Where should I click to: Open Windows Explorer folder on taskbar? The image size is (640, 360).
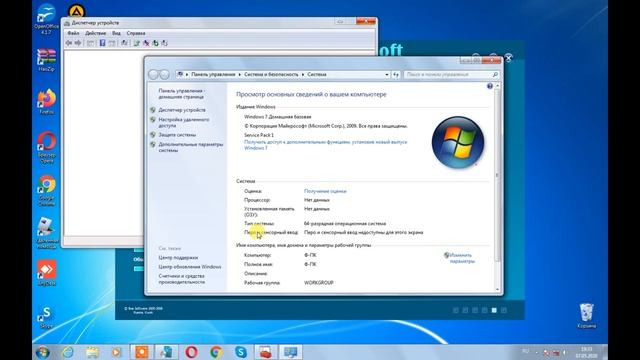[93, 352]
